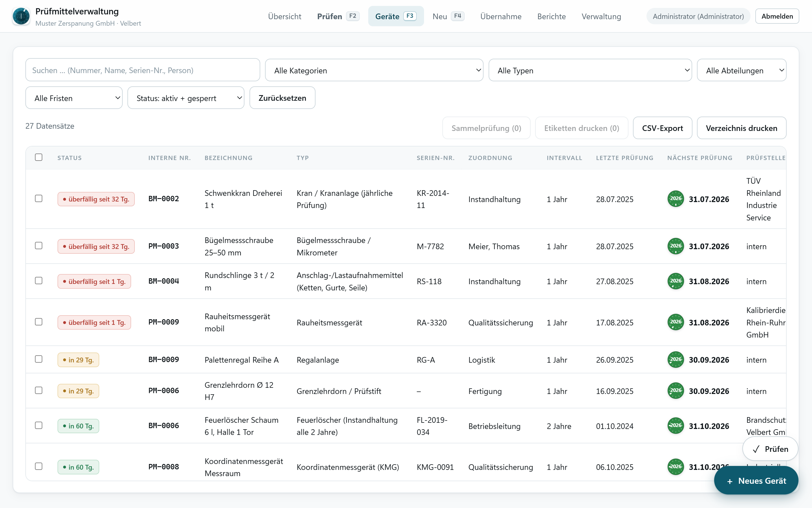The image size is (812, 508).
Task: Select the BM-0006 Feuerlöscher checkbox
Action: [x=39, y=425]
